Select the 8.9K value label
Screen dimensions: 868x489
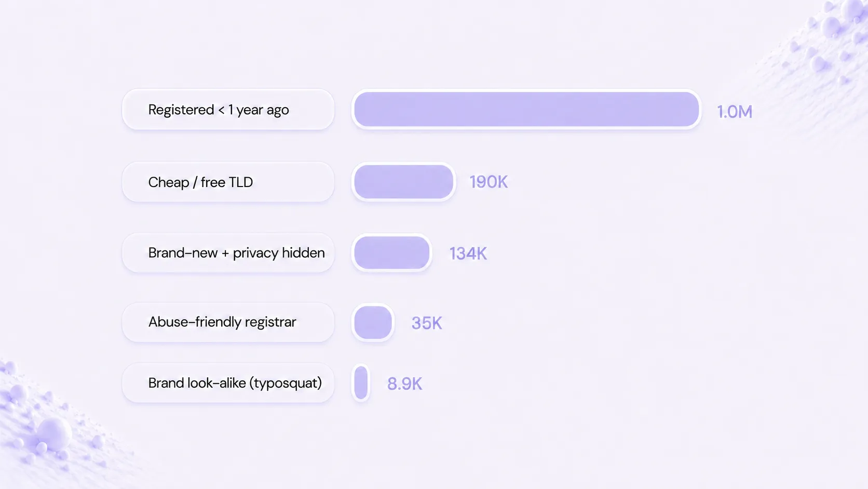click(404, 384)
